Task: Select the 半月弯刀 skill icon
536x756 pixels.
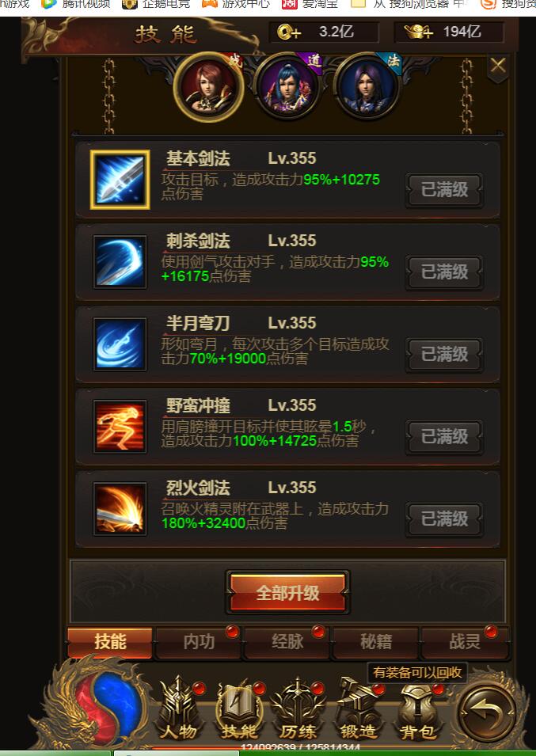Action: point(120,344)
